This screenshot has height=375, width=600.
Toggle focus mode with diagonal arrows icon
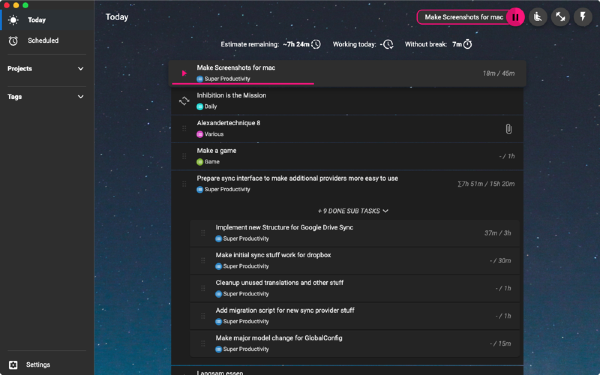[x=560, y=17]
